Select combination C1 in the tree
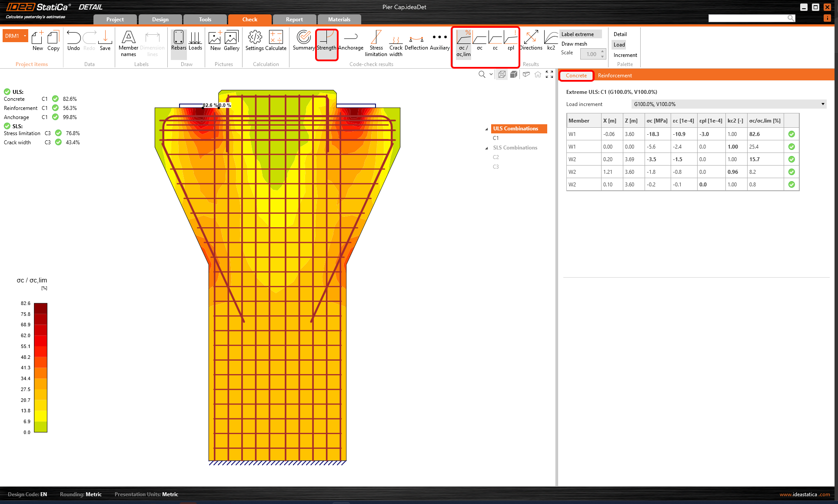Viewport: 838px width, 504px height. click(x=496, y=138)
